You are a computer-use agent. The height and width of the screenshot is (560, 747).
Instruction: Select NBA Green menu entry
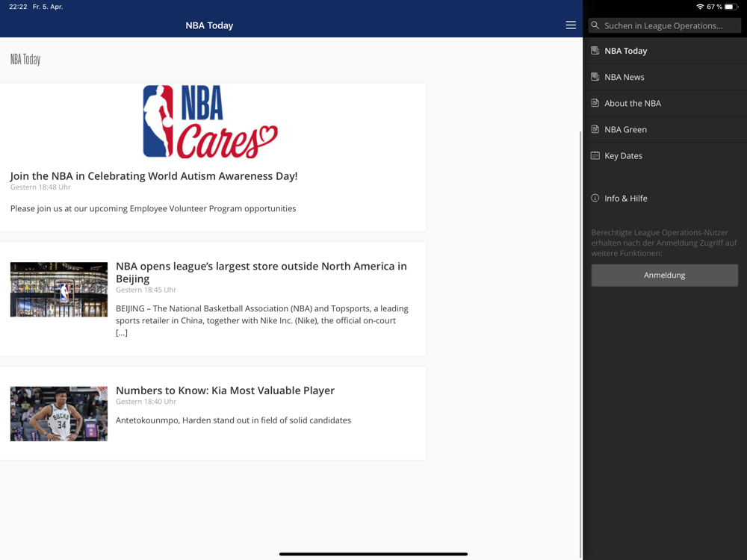click(665, 129)
